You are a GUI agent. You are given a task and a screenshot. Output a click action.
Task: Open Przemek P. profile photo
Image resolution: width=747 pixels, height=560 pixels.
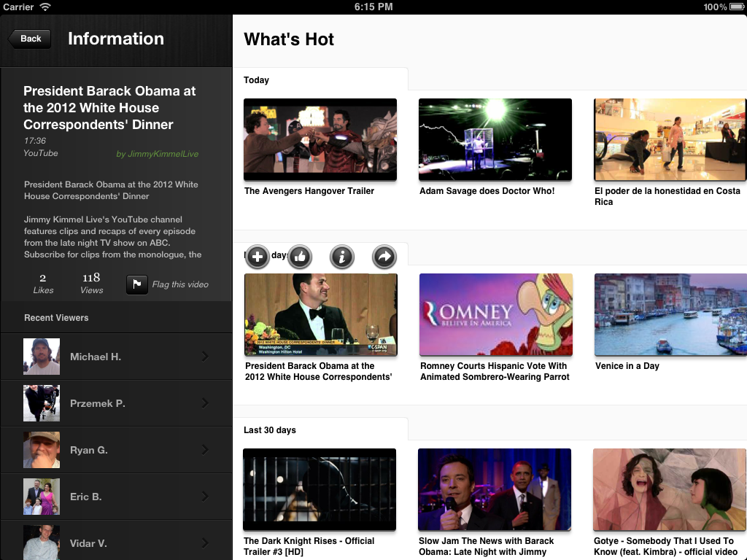click(x=42, y=402)
